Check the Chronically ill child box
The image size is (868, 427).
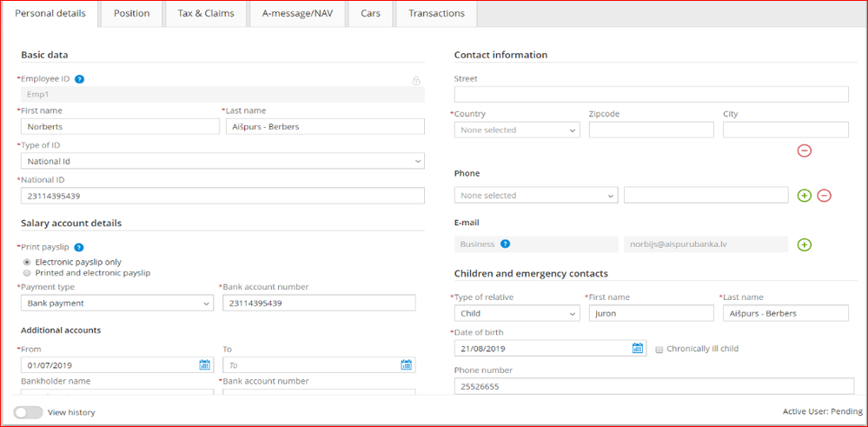[x=659, y=350]
